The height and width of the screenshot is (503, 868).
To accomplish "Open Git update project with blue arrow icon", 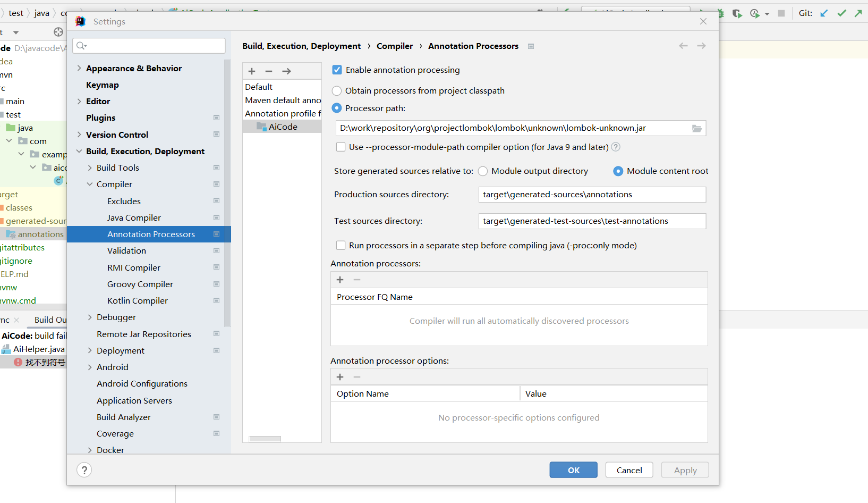I will (x=825, y=13).
